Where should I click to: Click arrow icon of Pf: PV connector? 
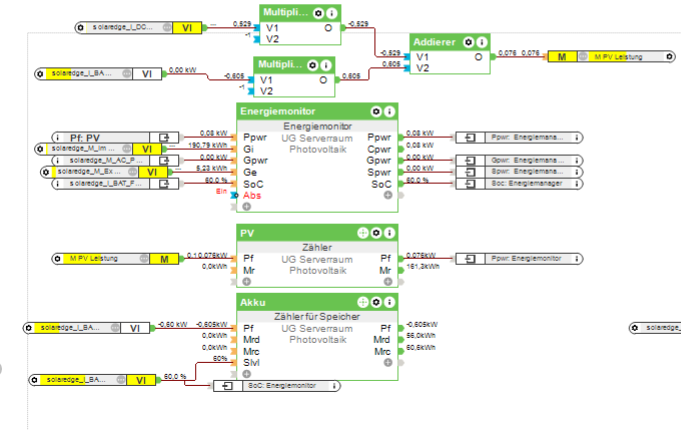[164, 138]
